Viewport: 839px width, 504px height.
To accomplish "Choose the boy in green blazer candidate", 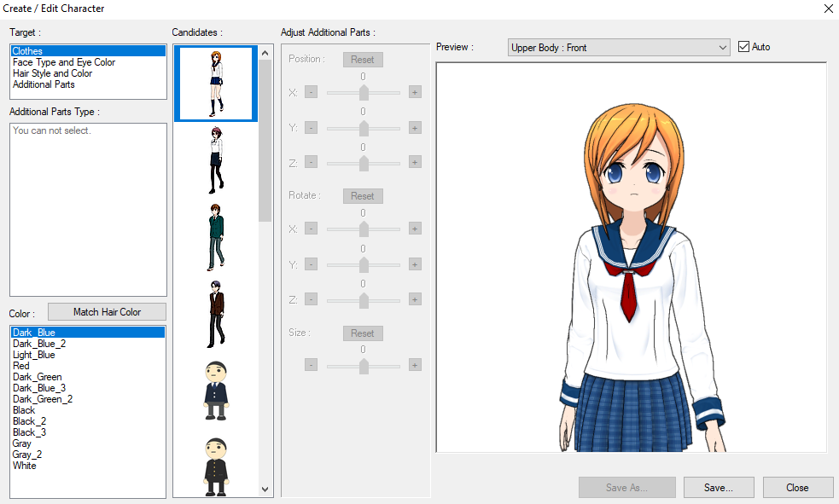I will click(216, 237).
